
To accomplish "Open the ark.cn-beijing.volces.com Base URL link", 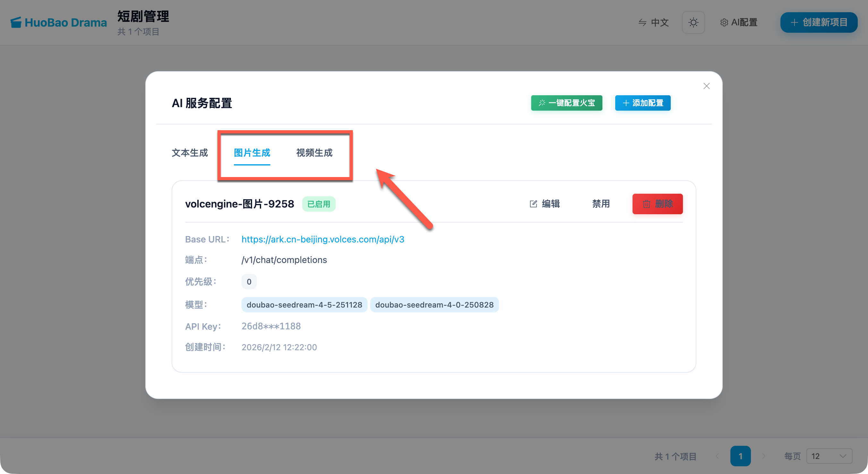I will 322,239.
